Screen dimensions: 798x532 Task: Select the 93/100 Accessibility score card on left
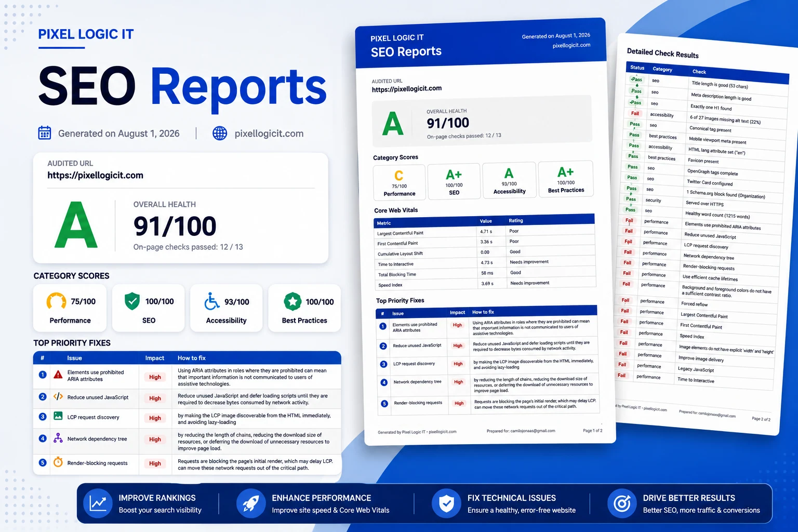tap(226, 308)
